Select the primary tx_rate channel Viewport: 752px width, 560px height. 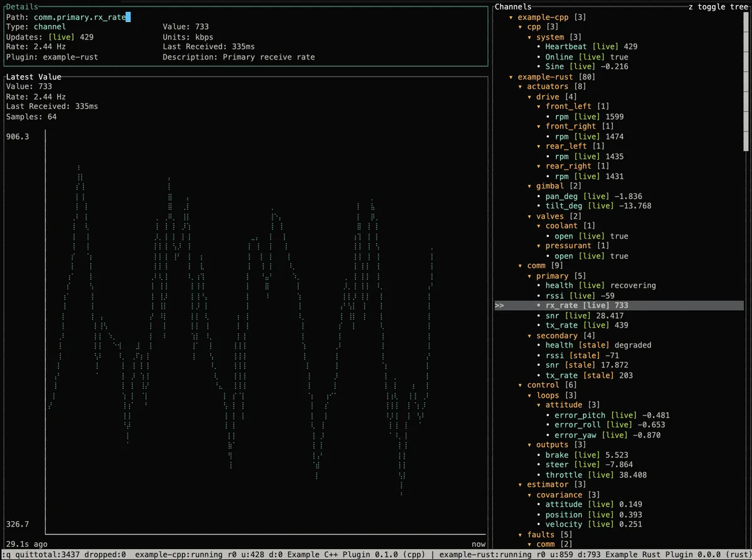click(x=562, y=325)
